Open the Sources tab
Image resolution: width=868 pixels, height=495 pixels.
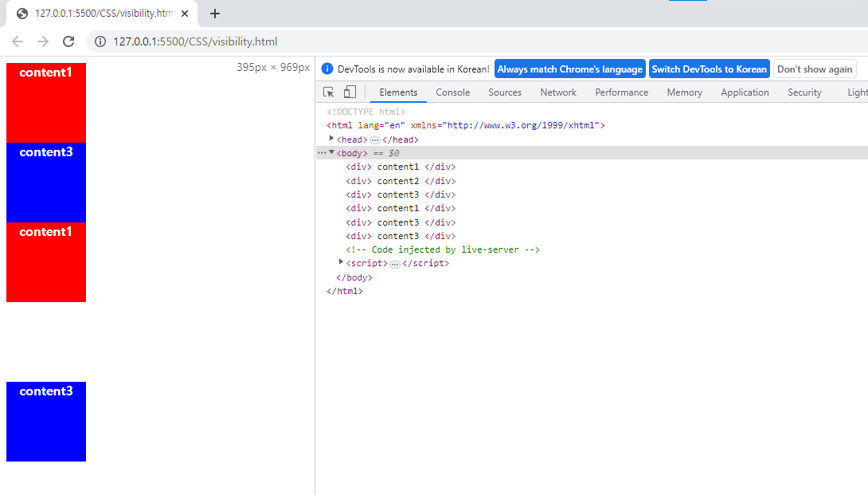505,92
